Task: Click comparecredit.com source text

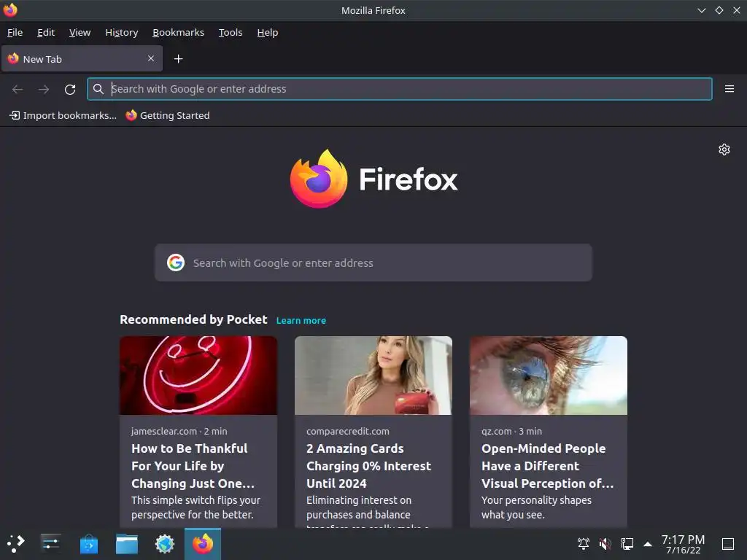Action: point(348,431)
